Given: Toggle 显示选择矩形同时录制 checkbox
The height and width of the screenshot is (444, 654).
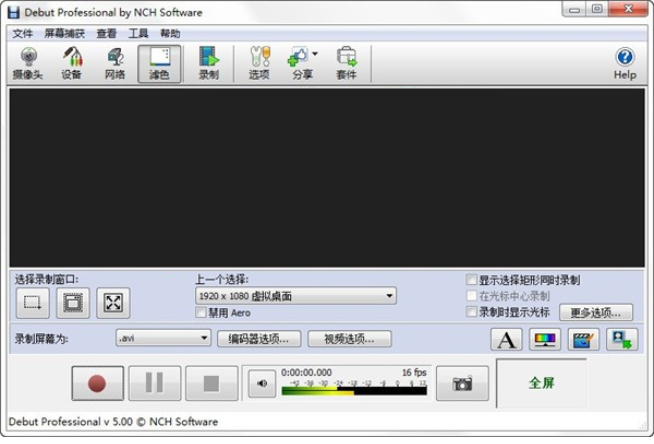Looking at the screenshot, I should [x=472, y=280].
